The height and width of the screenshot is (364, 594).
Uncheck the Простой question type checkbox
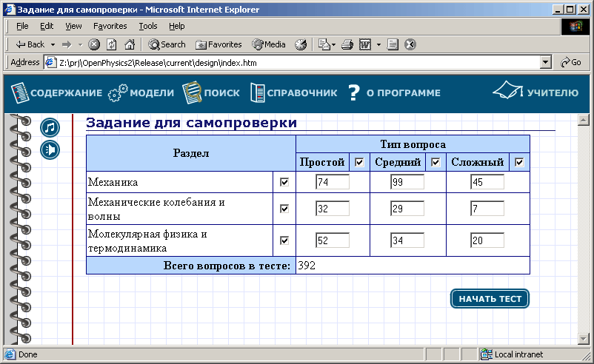(359, 162)
